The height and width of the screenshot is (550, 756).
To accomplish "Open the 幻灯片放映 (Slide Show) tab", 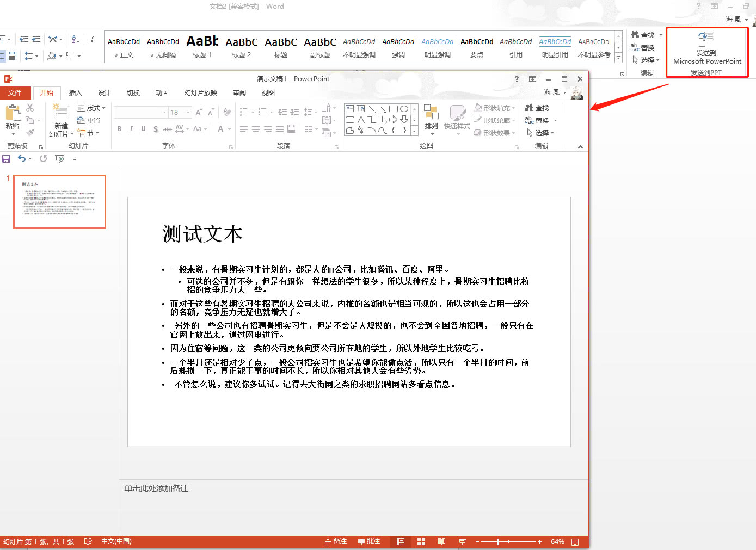I will click(200, 92).
